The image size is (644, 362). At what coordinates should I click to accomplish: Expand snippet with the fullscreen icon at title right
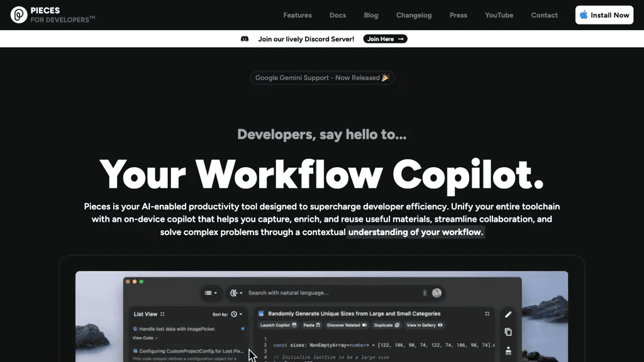point(487,314)
